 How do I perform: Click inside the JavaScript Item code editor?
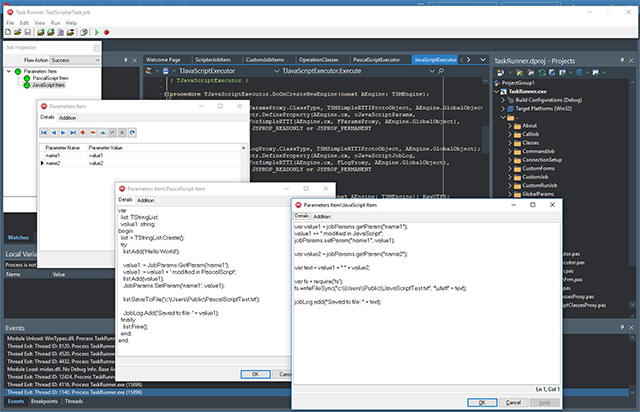click(426, 303)
